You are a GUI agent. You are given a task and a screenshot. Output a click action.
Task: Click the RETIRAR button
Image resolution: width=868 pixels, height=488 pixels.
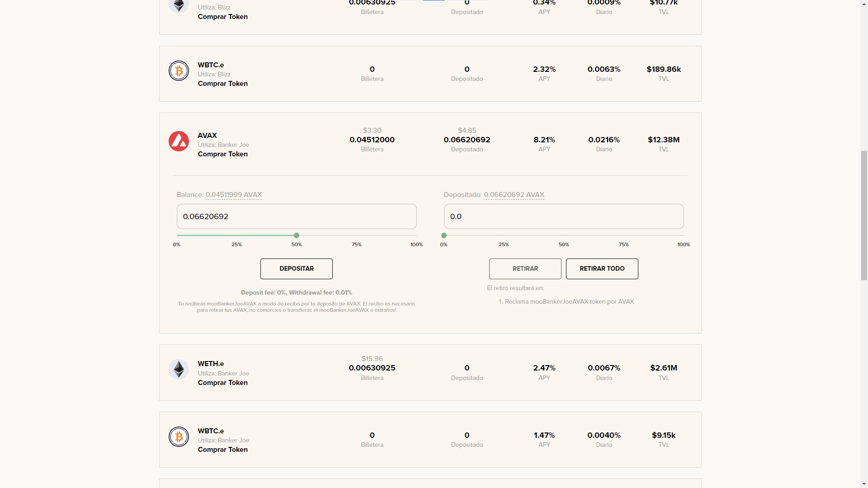point(525,269)
